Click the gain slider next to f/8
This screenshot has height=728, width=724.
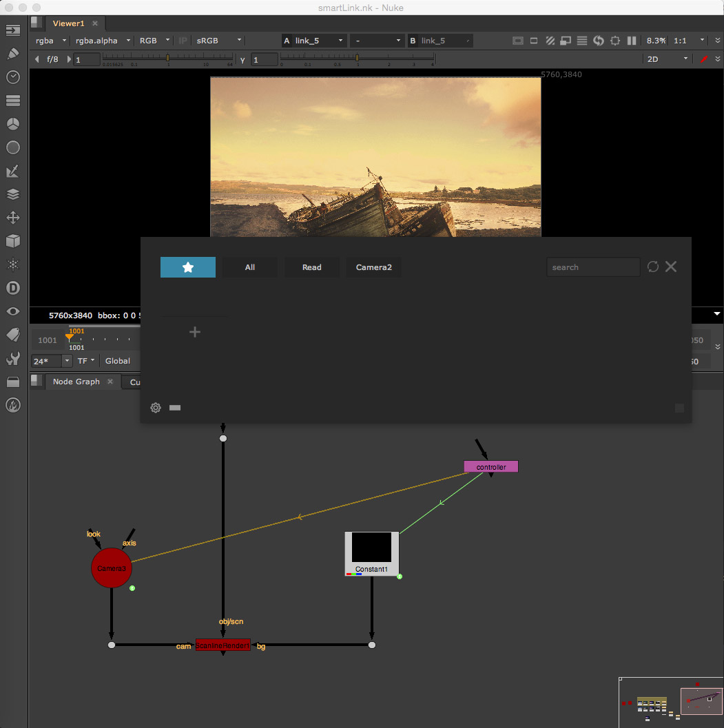(x=167, y=59)
